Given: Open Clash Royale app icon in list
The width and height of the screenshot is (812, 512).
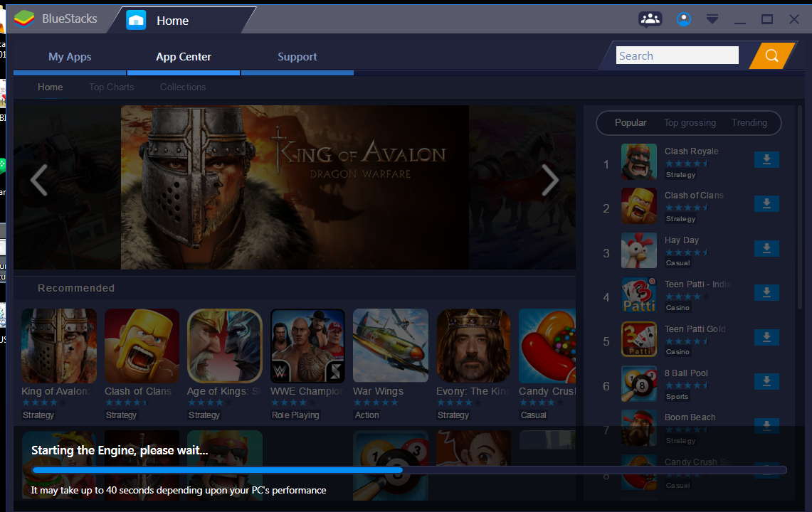Looking at the screenshot, I should pyautogui.click(x=639, y=161).
